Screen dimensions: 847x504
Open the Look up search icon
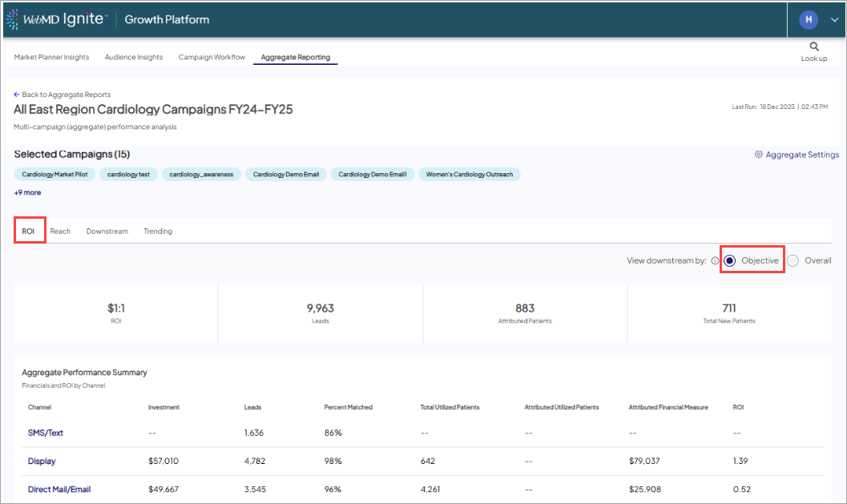point(813,50)
